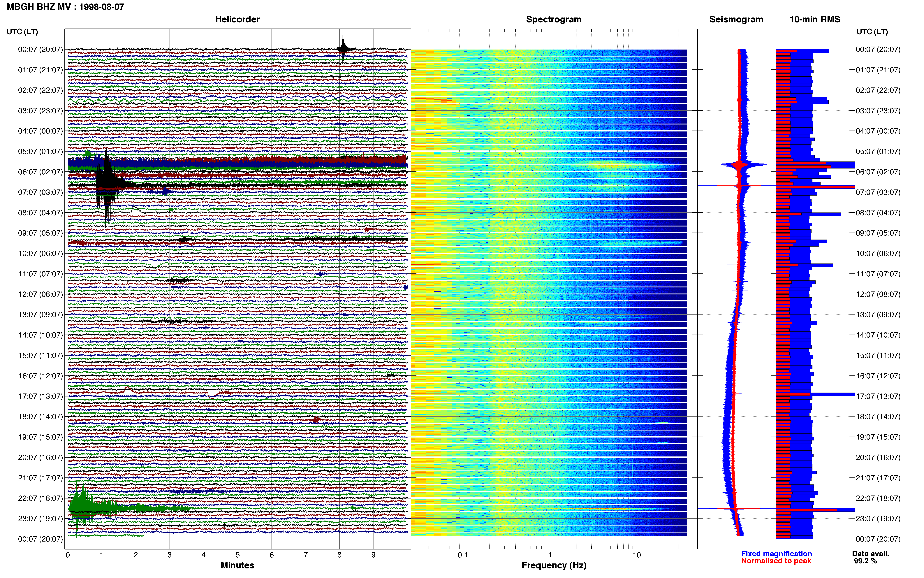Click the left time label '05:07 (01:07)'
This screenshot has width=924, height=578.
click(x=41, y=151)
